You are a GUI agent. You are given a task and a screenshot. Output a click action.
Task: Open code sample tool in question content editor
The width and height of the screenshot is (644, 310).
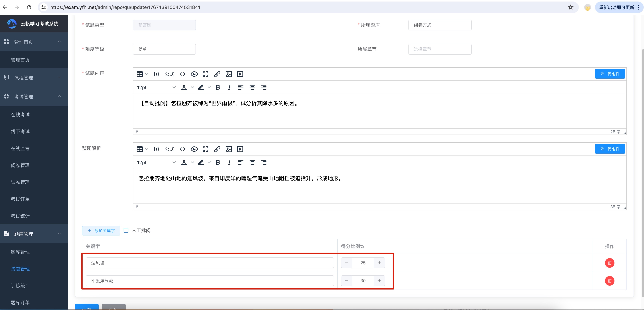[156, 74]
